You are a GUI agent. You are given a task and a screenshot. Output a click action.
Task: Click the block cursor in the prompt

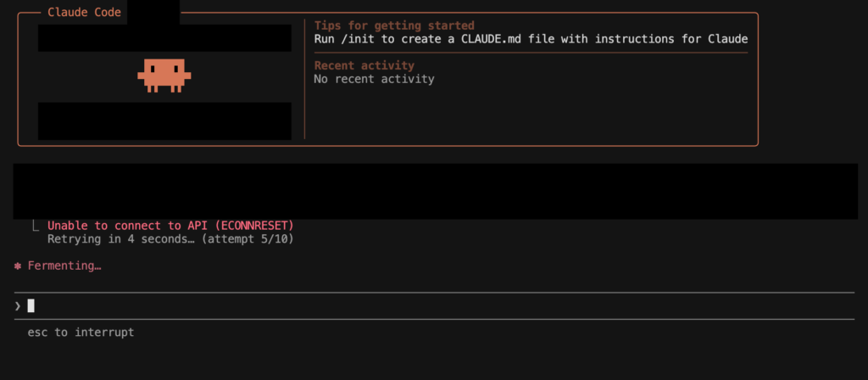click(31, 305)
